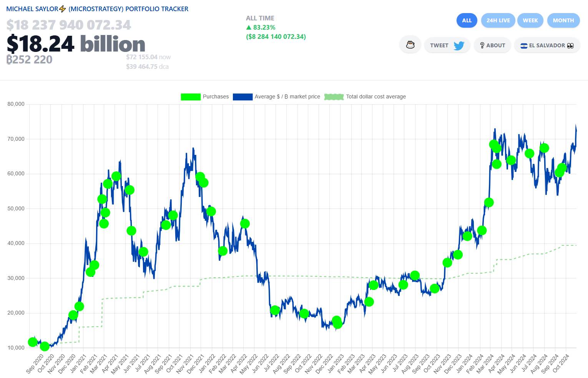Click the 80,000 y-axis label

pyautogui.click(x=16, y=104)
